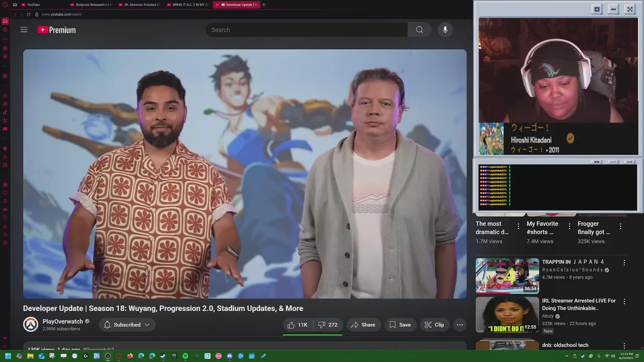Open Frogger finally got short
The image size is (644, 362).
click(594, 228)
